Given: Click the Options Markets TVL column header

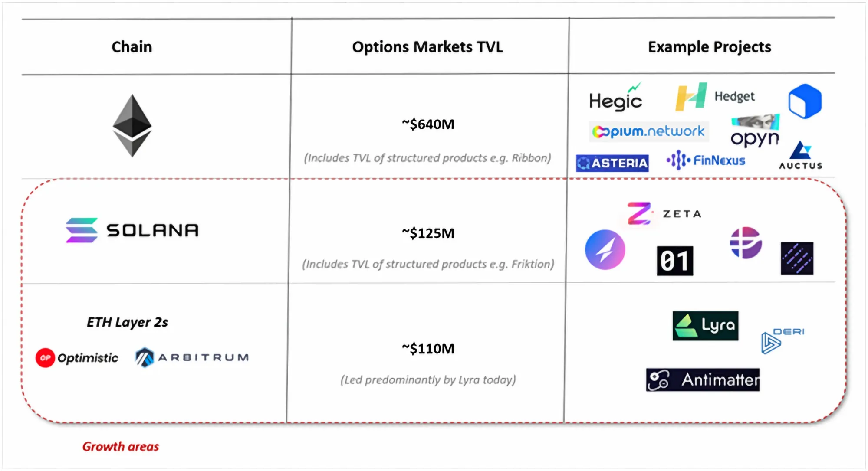Looking at the screenshot, I should 427,47.
